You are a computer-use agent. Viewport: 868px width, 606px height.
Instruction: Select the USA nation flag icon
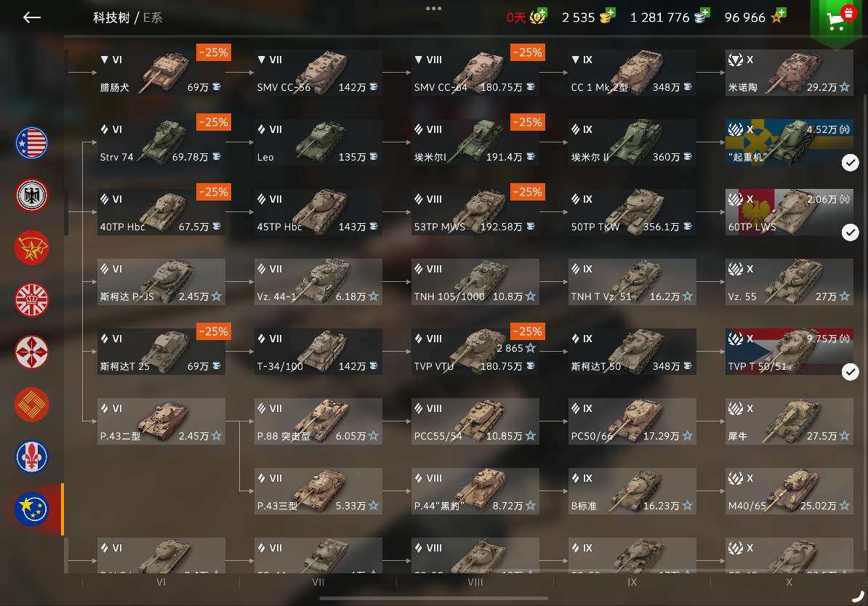tap(31, 143)
